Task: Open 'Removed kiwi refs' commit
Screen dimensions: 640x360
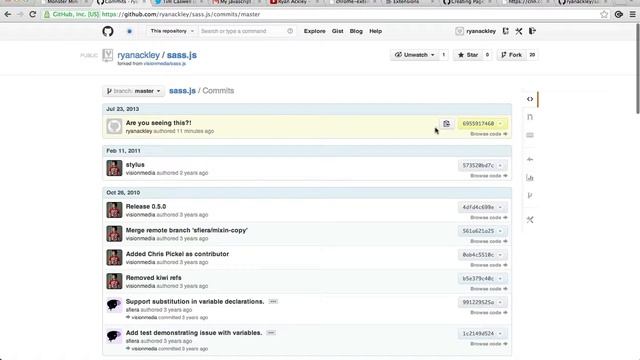Action: [x=153, y=278]
